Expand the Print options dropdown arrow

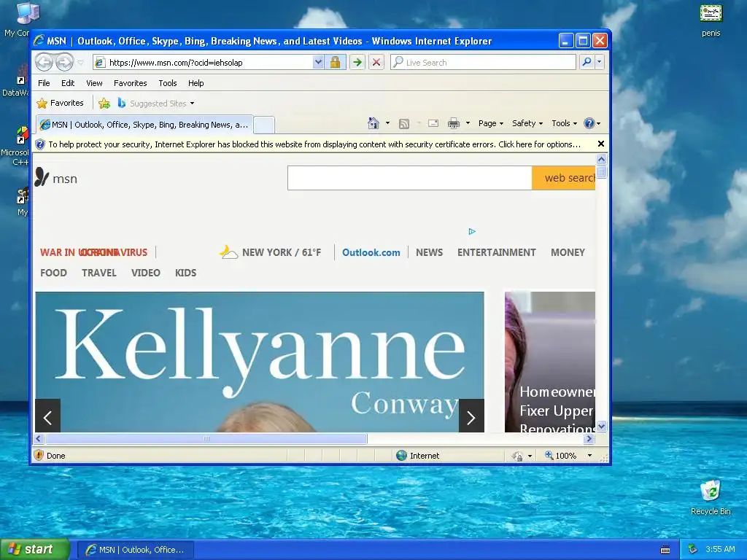coord(468,123)
